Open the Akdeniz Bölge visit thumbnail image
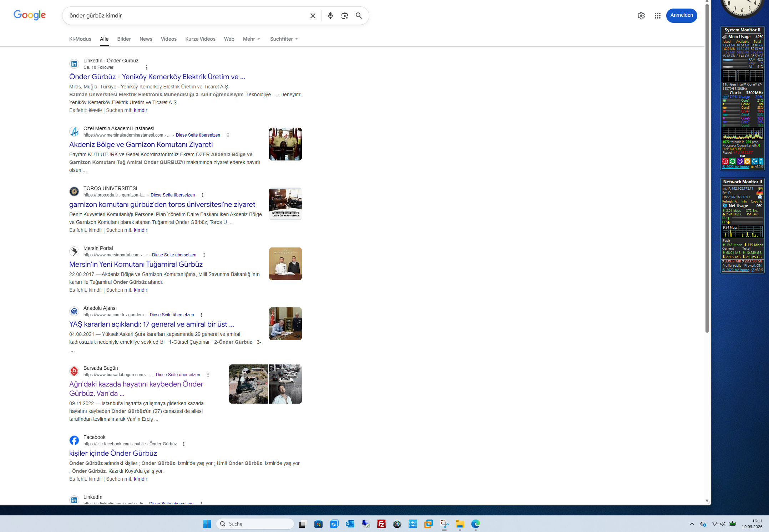This screenshot has width=769, height=532. tap(285, 144)
